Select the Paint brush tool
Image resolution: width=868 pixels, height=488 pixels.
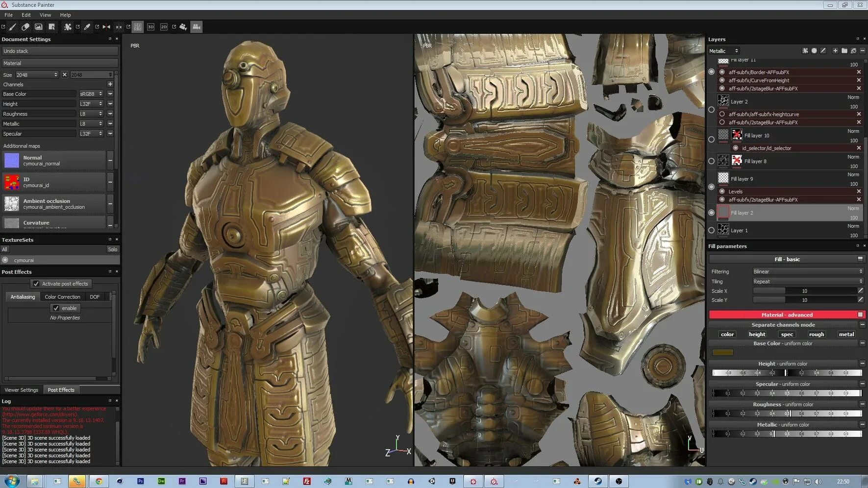pos(13,27)
